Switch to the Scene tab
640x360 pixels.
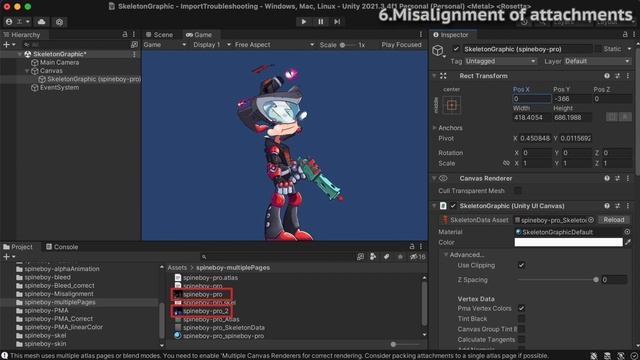pyautogui.click(x=159, y=35)
